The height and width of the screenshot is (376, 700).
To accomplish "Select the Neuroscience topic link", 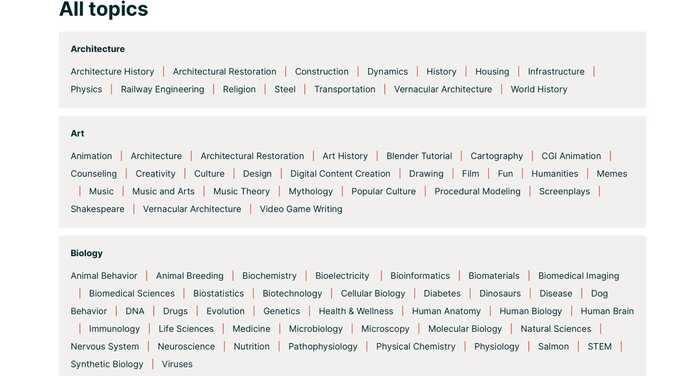I will 186,347.
